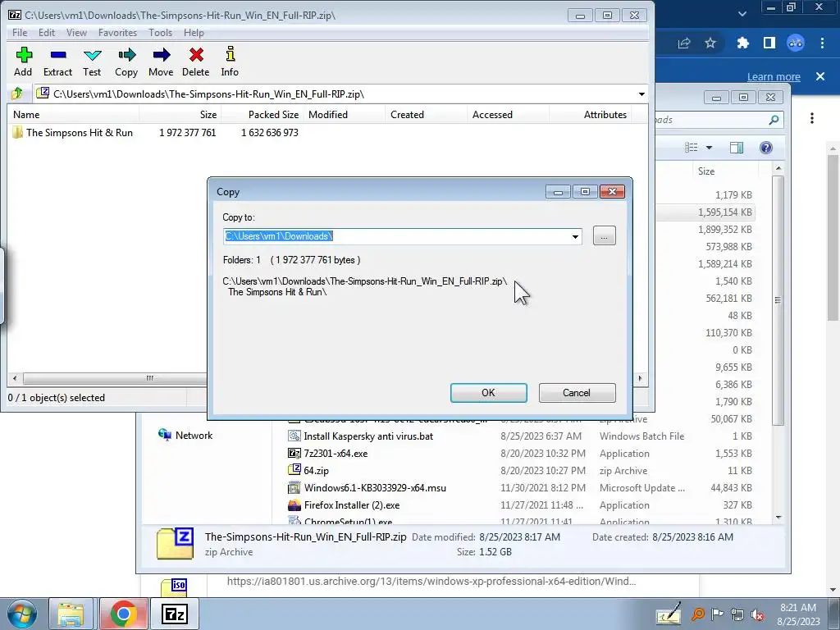
Task: Click the Add toolbar icon in 7-Zip
Action: click(x=24, y=55)
